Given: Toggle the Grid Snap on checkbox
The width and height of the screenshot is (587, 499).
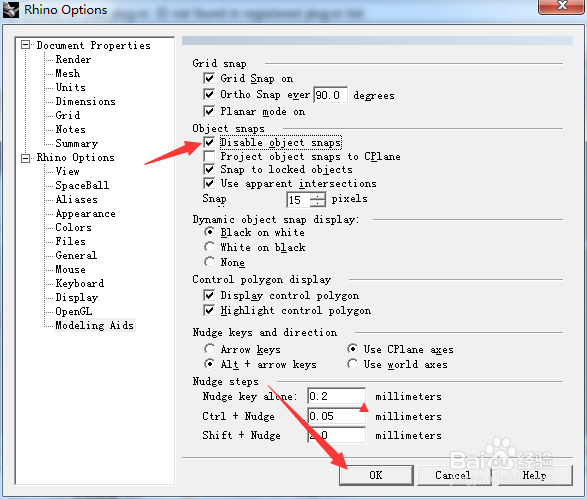Looking at the screenshot, I should point(209,78).
